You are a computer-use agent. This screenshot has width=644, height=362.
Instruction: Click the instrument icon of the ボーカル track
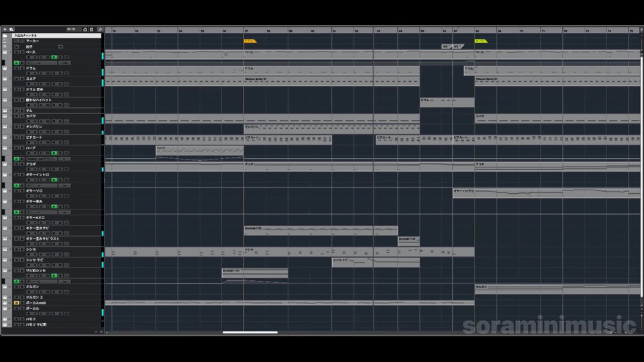click(5, 308)
